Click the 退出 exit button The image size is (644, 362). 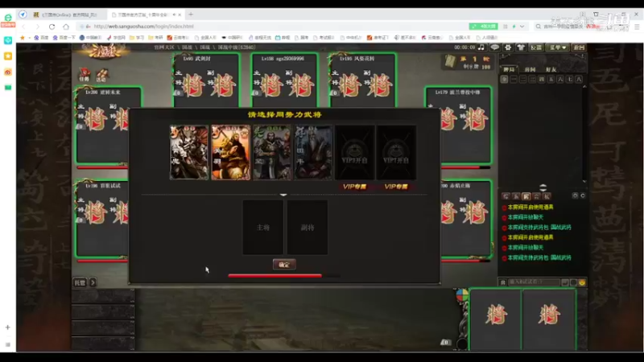pyautogui.click(x=579, y=47)
